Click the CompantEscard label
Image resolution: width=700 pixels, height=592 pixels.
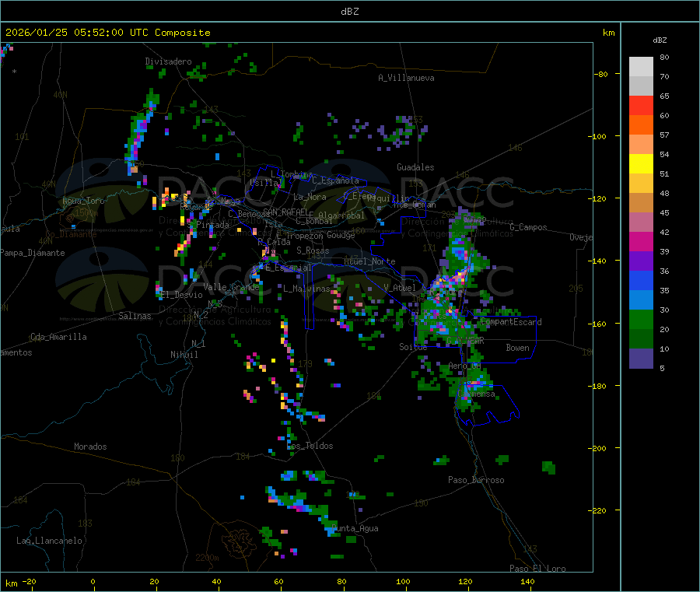pos(511,322)
